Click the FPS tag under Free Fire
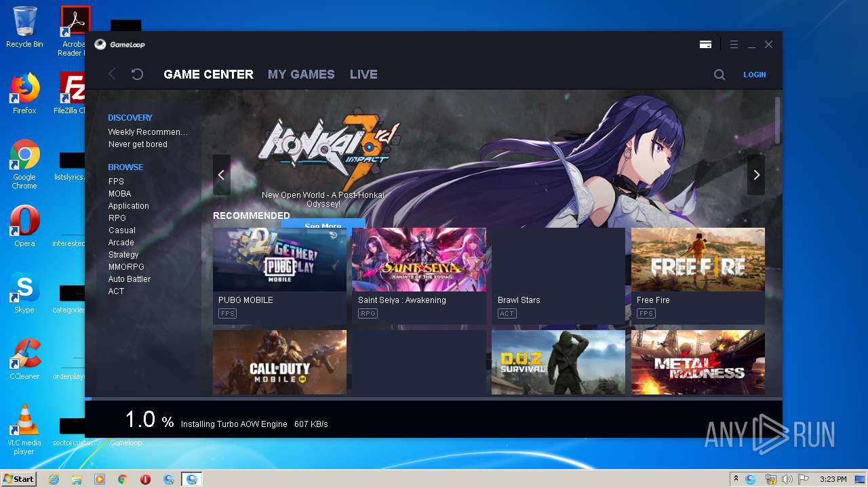The height and width of the screenshot is (488, 868). pyautogui.click(x=646, y=313)
